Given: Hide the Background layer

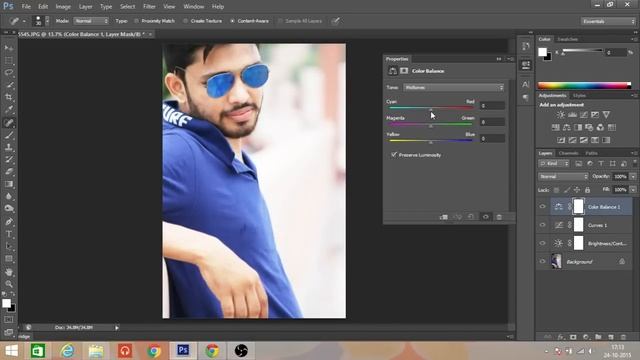Looking at the screenshot, I should [x=542, y=262].
